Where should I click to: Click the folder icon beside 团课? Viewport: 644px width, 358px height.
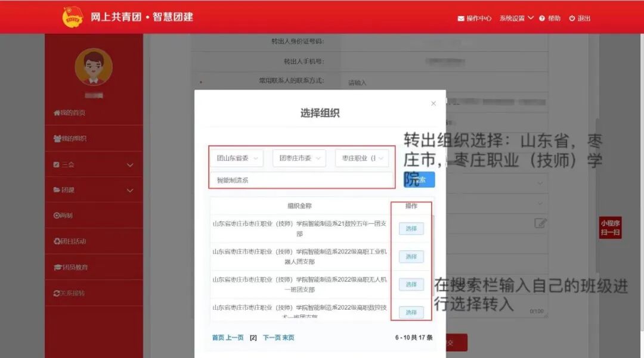tap(57, 190)
